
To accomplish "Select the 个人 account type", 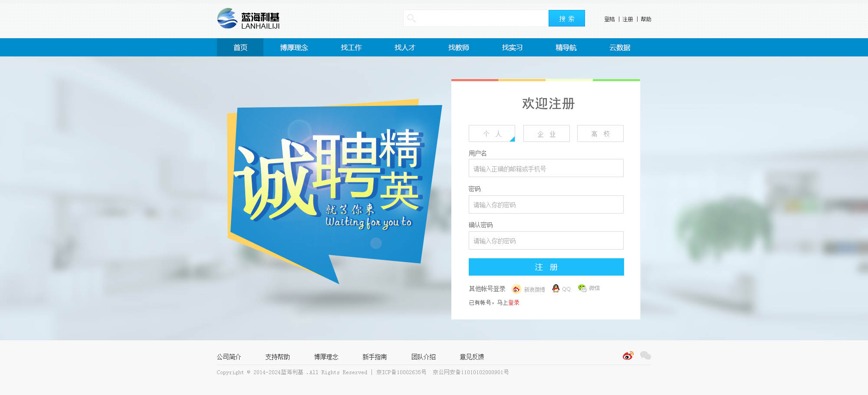I will coord(492,134).
